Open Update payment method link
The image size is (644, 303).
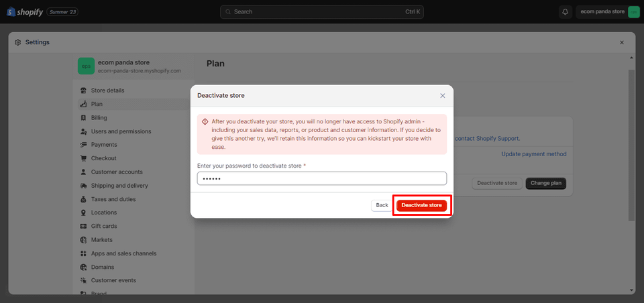click(x=534, y=154)
